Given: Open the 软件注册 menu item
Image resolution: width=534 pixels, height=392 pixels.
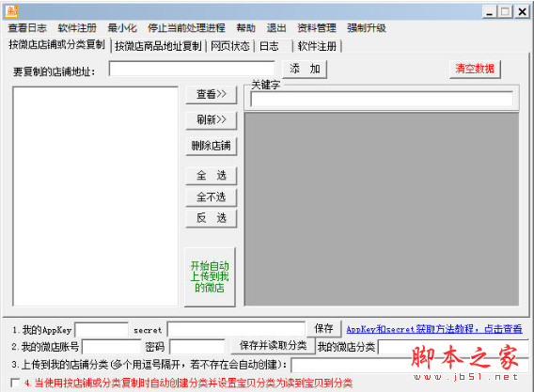Looking at the screenshot, I should coord(77,28).
